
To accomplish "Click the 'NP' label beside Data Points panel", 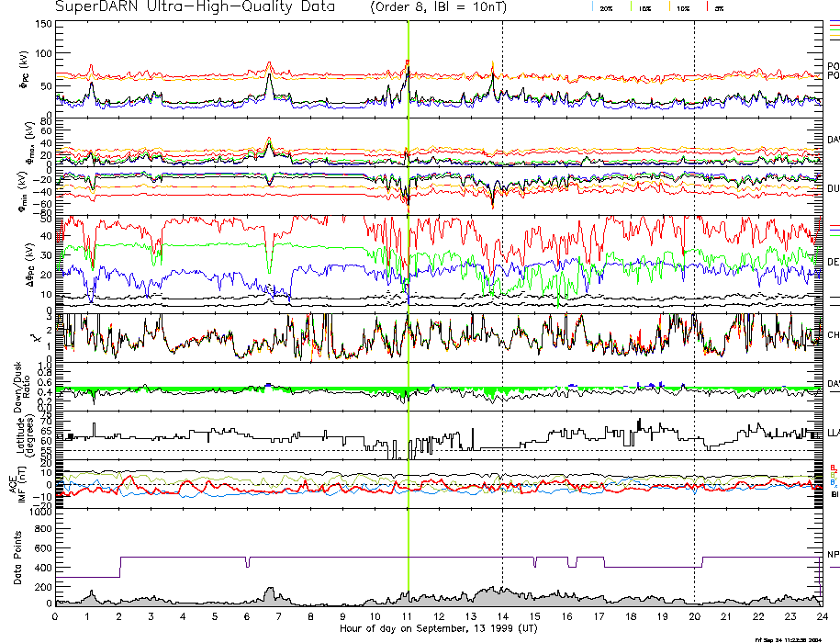I will point(833,555).
